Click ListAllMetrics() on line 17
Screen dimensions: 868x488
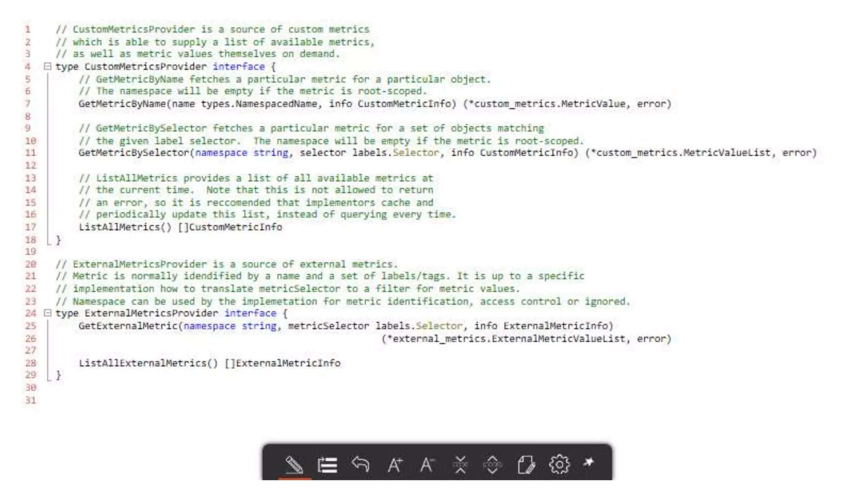125,227
